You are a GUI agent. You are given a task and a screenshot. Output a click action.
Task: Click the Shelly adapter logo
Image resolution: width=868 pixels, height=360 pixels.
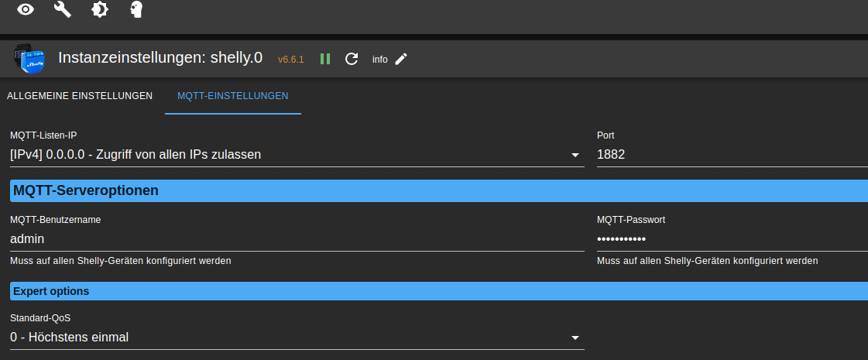click(29, 59)
